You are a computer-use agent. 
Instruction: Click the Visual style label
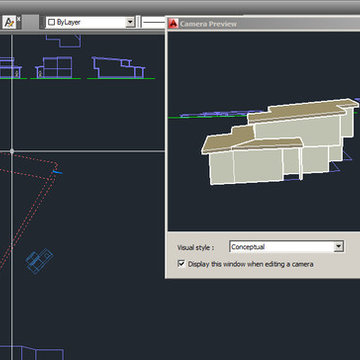point(196,248)
